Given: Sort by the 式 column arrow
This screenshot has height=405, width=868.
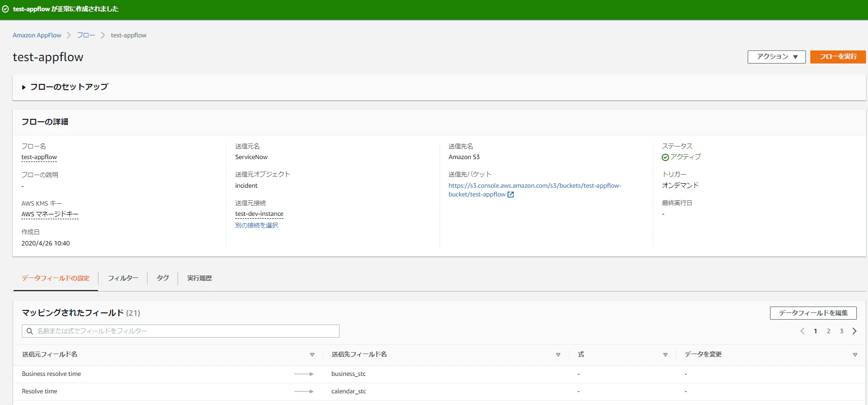Looking at the screenshot, I should pyautogui.click(x=665, y=355).
